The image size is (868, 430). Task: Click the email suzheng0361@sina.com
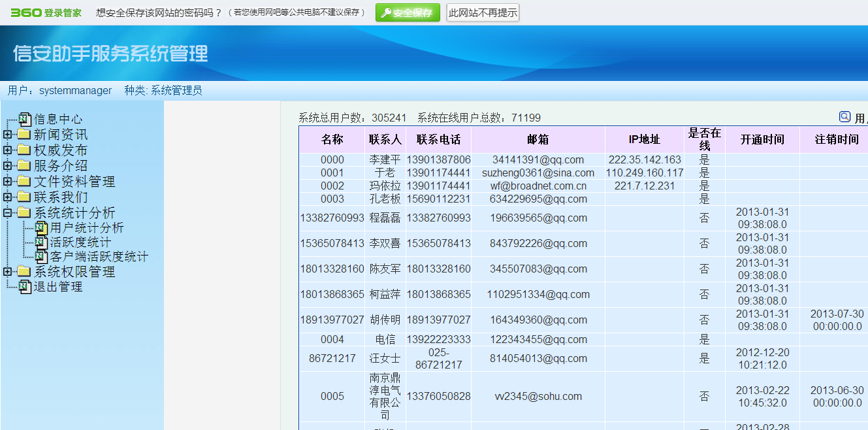[538, 173]
